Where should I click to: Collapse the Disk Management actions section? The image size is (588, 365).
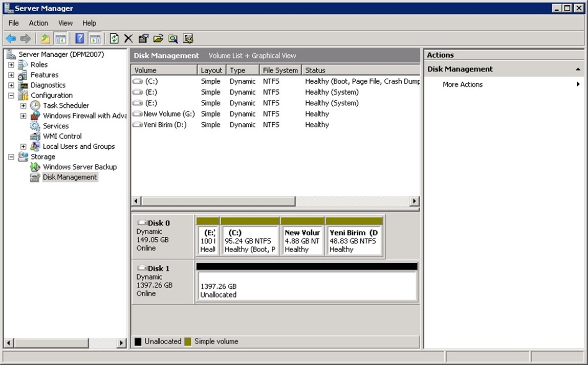[578, 69]
